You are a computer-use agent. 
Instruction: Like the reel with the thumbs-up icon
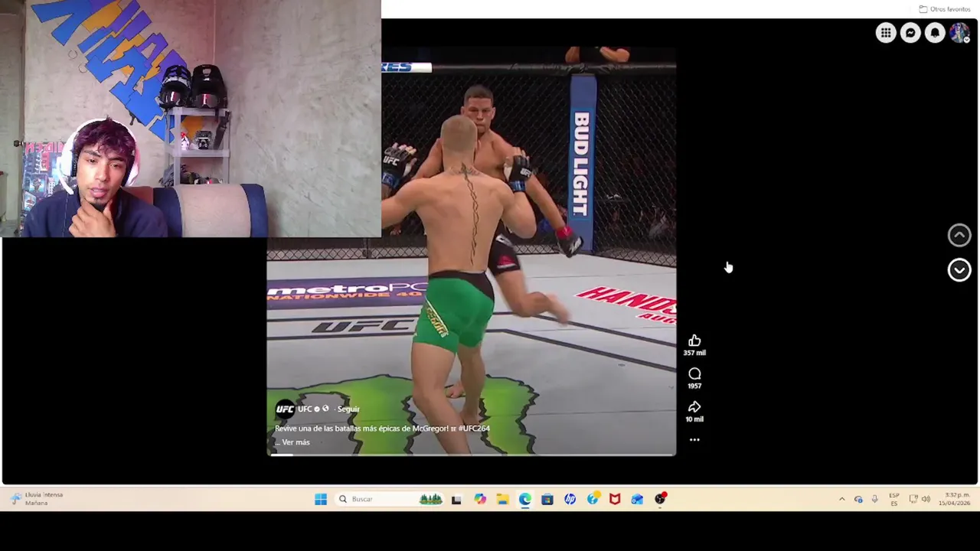click(694, 341)
